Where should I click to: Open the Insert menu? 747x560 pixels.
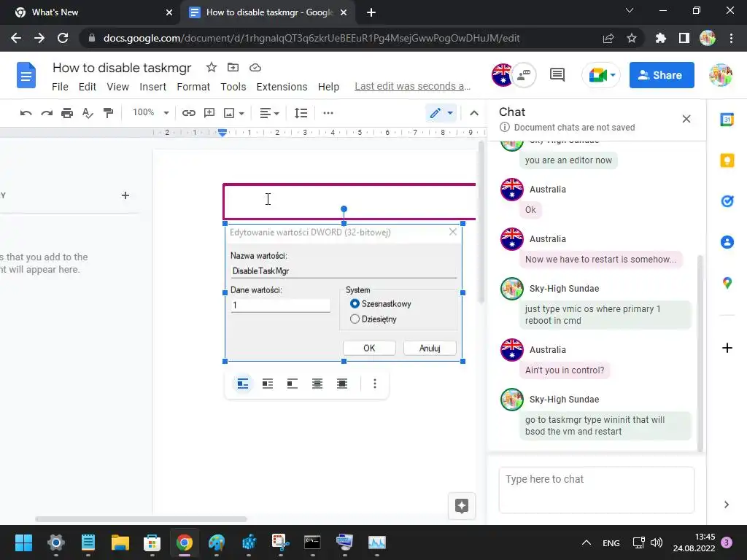pyautogui.click(x=153, y=87)
